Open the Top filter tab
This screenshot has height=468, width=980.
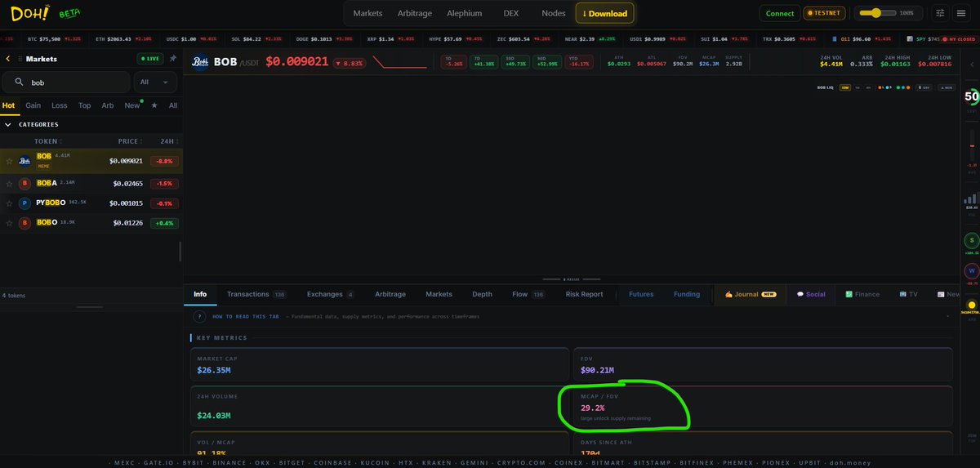coord(84,105)
